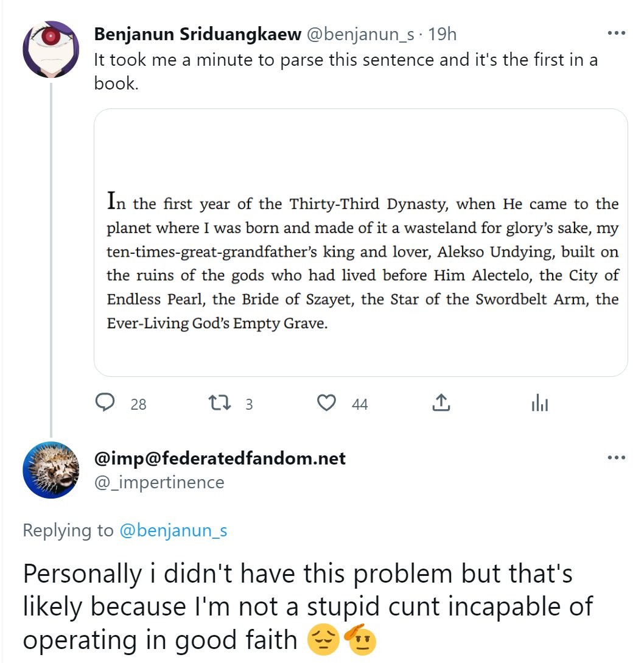The image size is (644, 663).
Task: Share the tweet via the upload arrow icon
Action: click(441, 403)
